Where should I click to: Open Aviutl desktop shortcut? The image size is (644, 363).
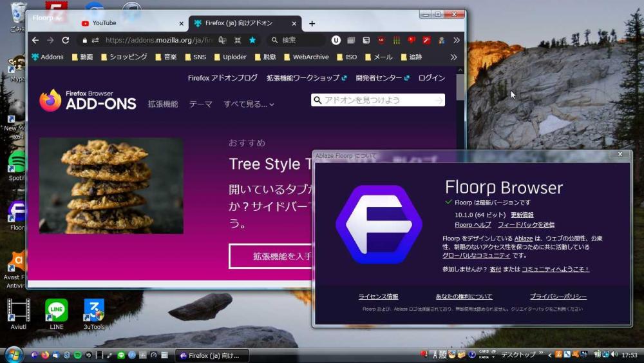(x=19, y=315)
